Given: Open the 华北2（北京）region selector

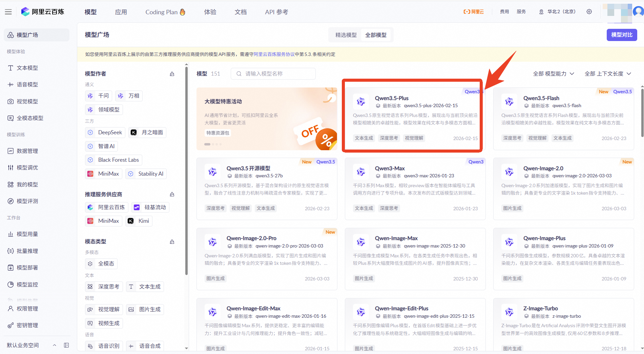Looking at the screenshot, I should 557,12.
